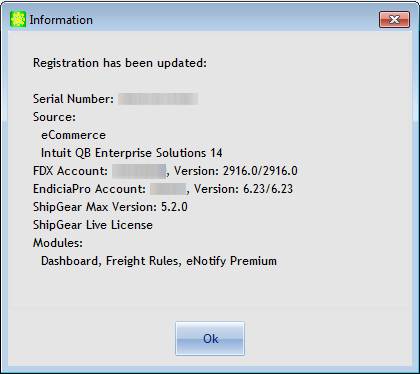Image resolution: width=420 pixels, height=374 pixels.
Task: Close the Information dialog with red X
Action: [x=394, y=19]
